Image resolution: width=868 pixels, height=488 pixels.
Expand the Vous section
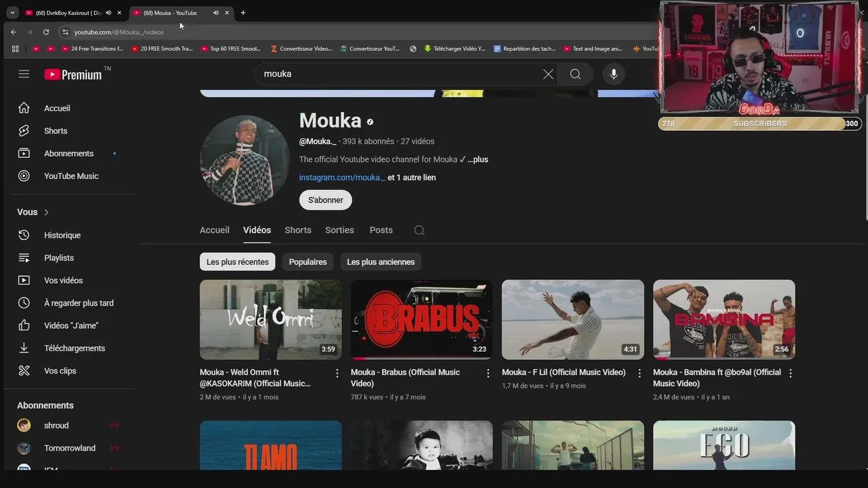click(33, 212)
